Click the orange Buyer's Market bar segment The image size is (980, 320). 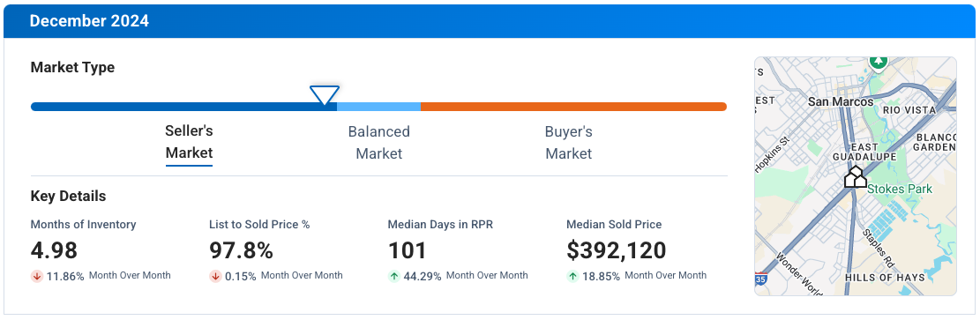coord(573,107)
